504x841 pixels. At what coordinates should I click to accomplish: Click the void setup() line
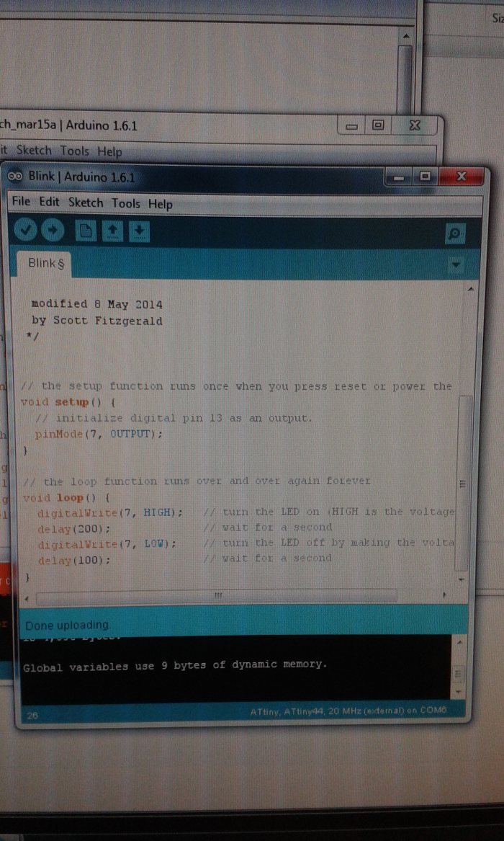point(68,401)
